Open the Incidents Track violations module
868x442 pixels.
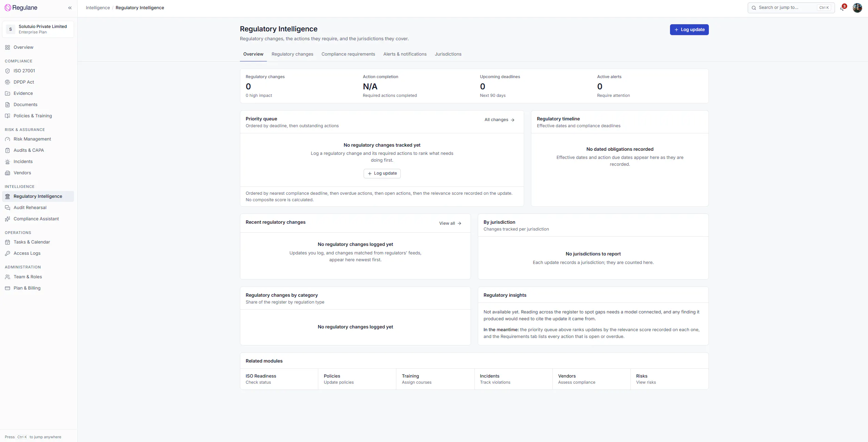point(513,379)
